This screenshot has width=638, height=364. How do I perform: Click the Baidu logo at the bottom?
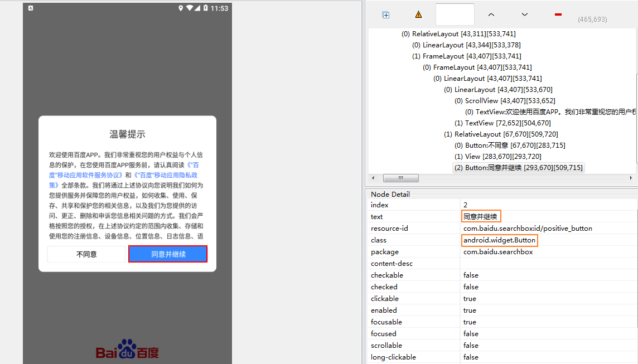coord(127,349)
